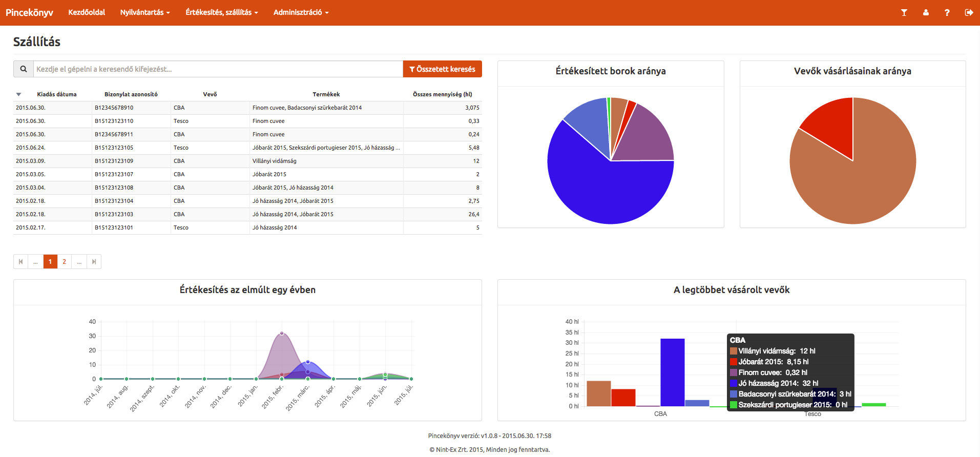Select row with document B15123123101
Viewport: 980px width, 457px height.
[x=247, y=227]
